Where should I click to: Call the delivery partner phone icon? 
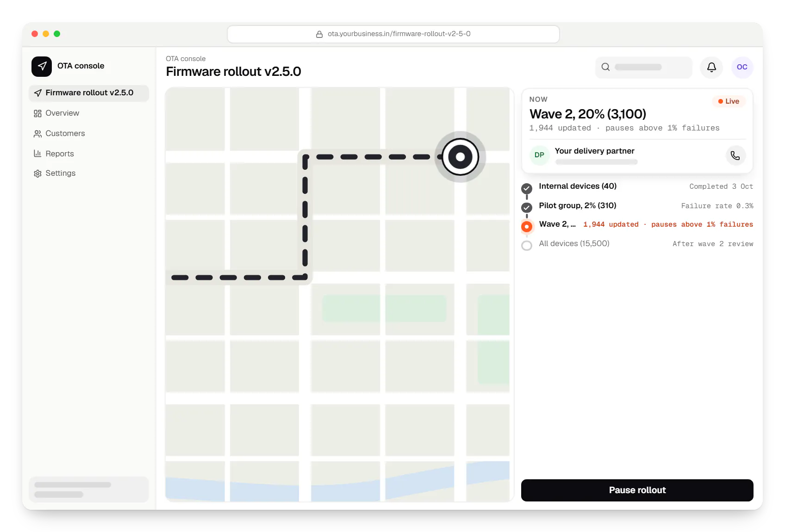click(735, 155)
